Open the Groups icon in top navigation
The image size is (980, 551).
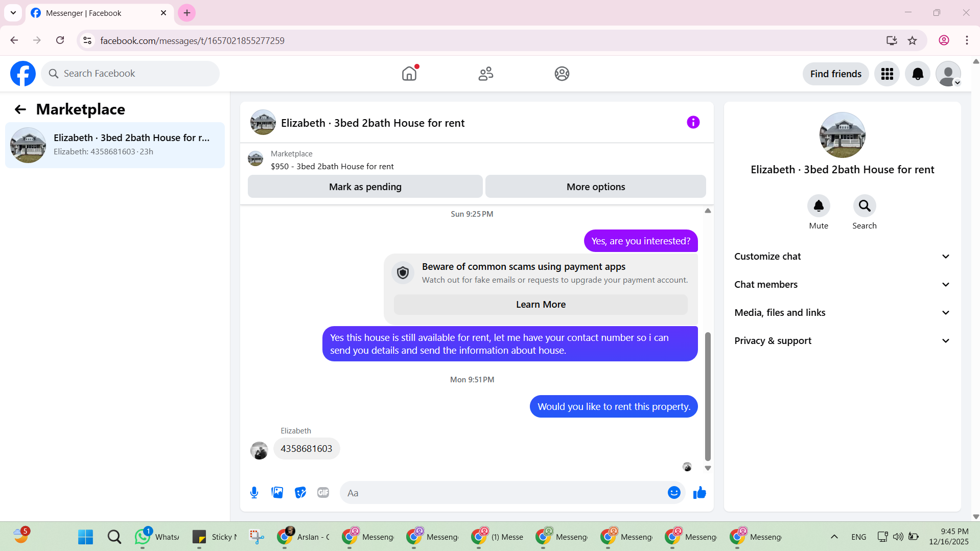click(x=562, y=74)
